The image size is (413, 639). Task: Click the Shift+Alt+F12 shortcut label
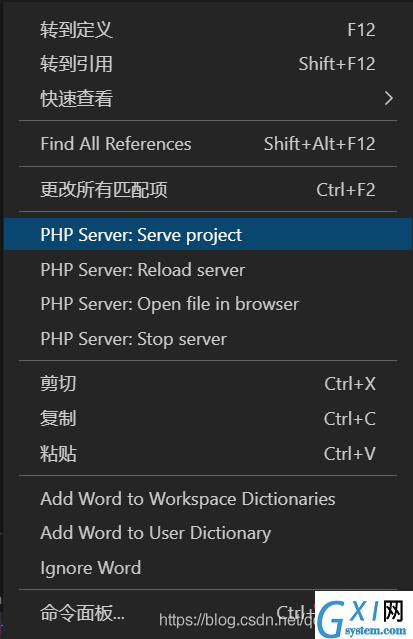point(320,144)
